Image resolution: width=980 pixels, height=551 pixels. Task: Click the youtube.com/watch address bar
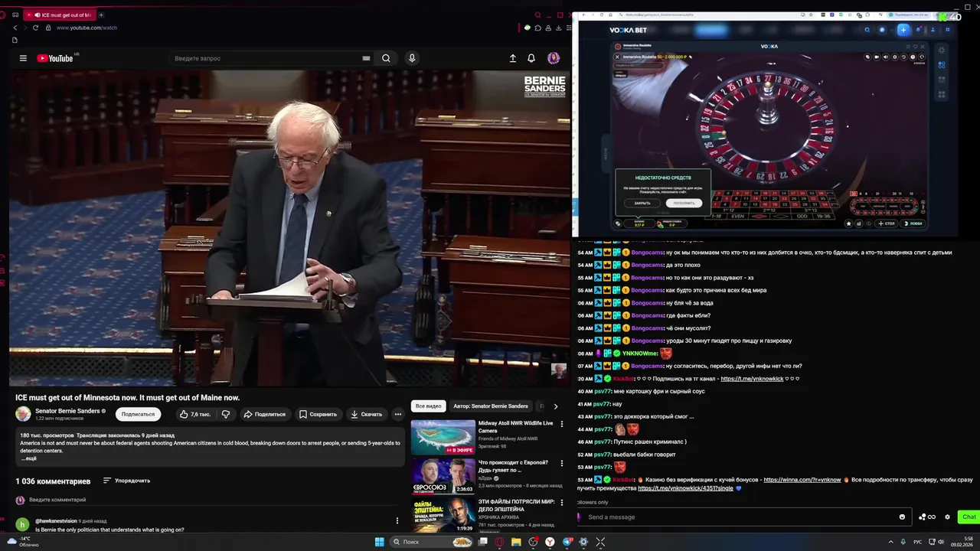(87, 28)
